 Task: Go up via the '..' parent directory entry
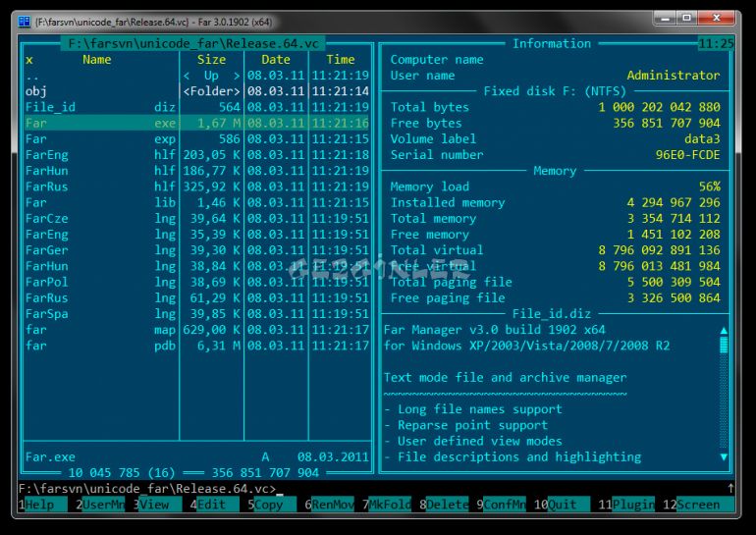pos(33,76)
